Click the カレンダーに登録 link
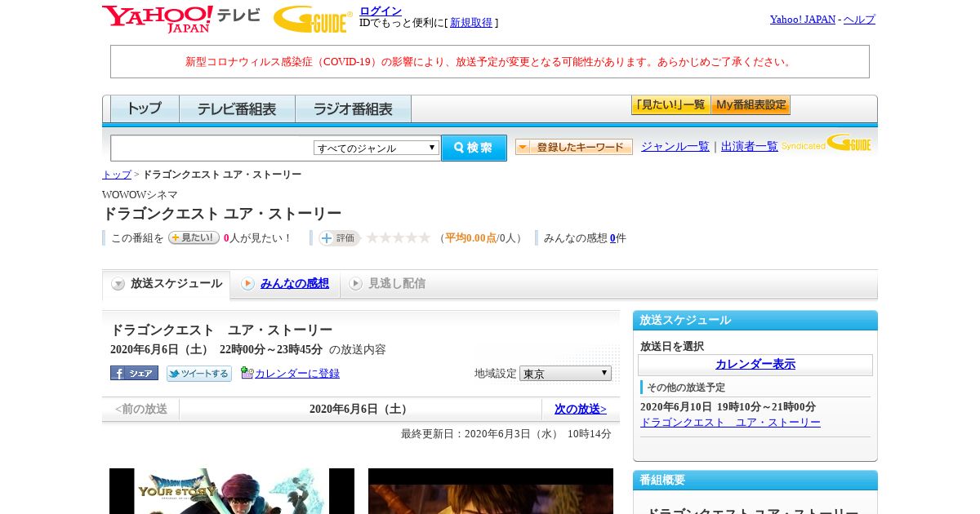 [x=297, y=373]
